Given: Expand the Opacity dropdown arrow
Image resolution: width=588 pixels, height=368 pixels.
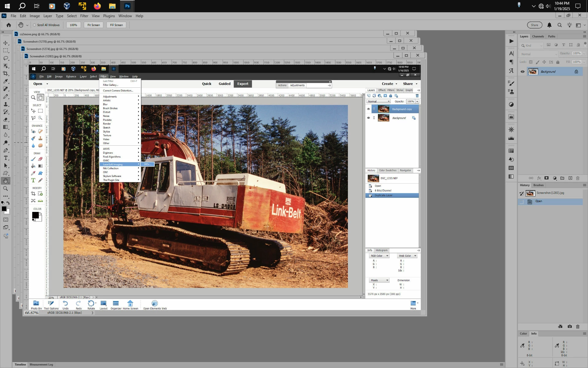Looking at the screenshot, I should (584, 53).
